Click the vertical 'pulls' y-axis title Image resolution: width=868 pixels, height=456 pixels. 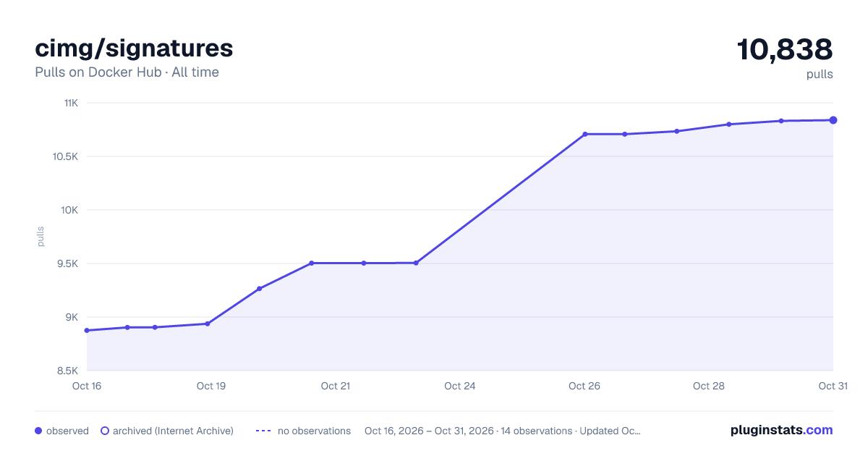(41, 237)
